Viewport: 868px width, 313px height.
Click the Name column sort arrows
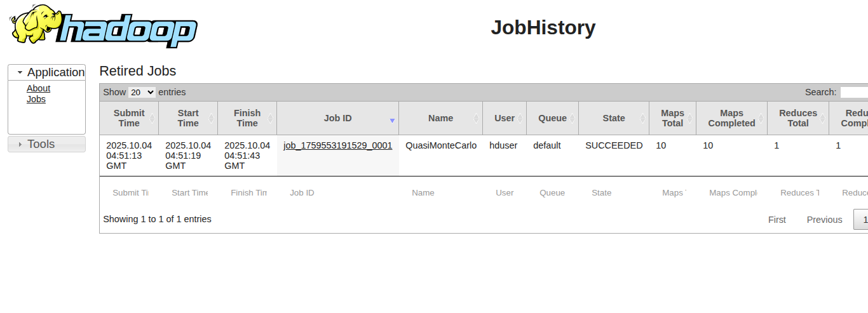point(476,119)
